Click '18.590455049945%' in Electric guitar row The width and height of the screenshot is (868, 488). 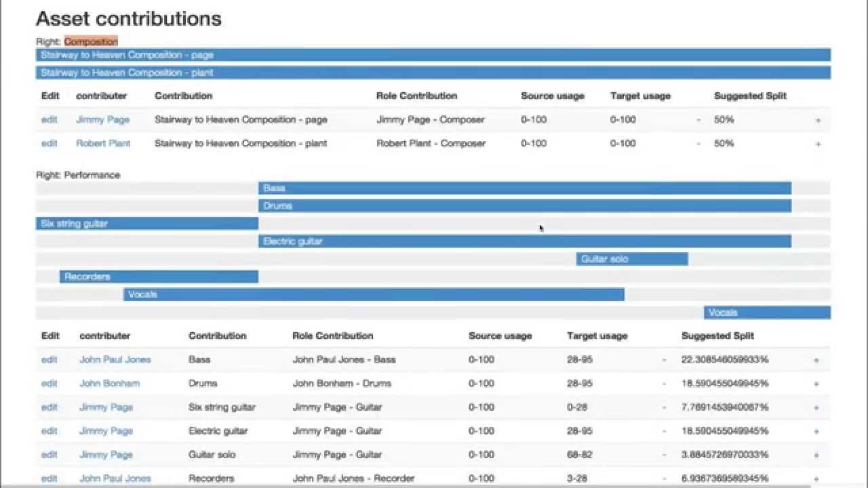click(725, 430)
